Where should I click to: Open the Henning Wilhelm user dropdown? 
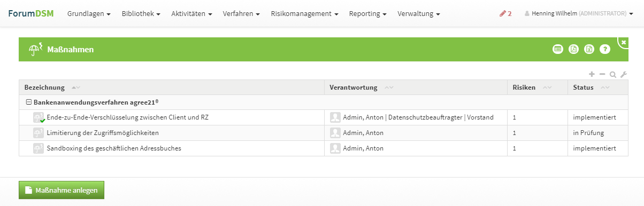coord(579,13)
